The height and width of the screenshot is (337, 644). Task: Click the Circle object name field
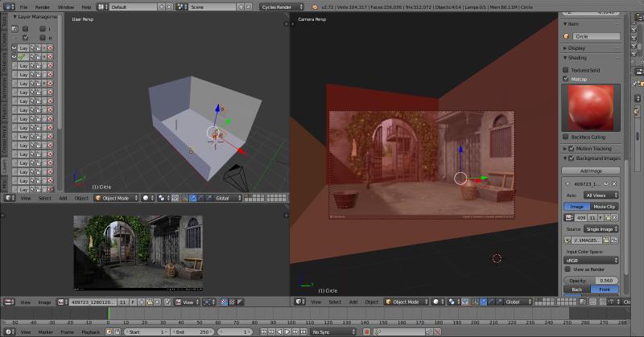tap(596, 36)
